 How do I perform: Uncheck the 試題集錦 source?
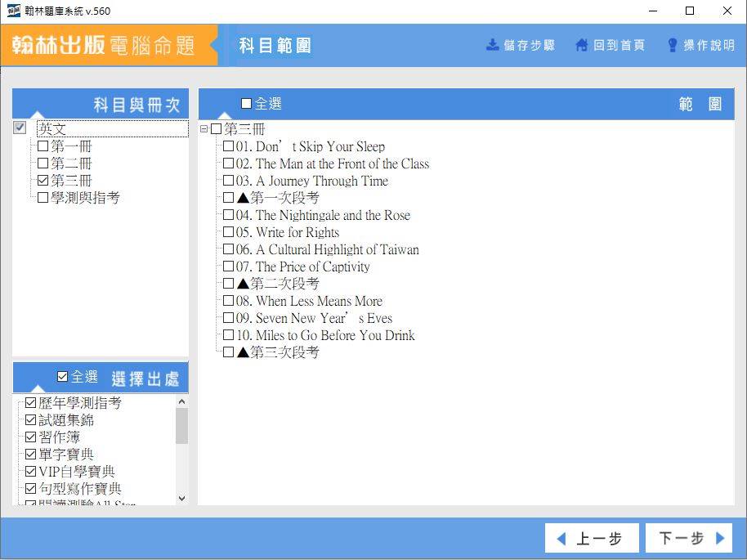tap(30, 420)
